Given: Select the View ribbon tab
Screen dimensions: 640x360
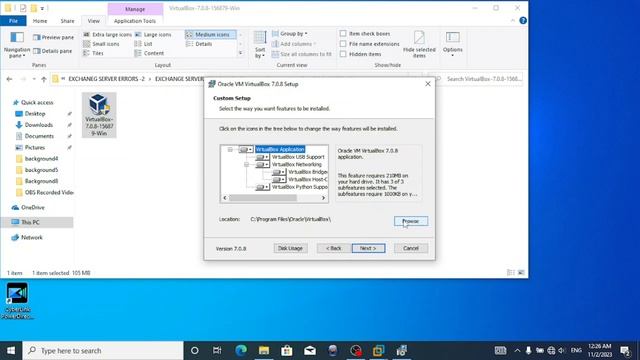Looking at the screenshot, I should (93, 21).
